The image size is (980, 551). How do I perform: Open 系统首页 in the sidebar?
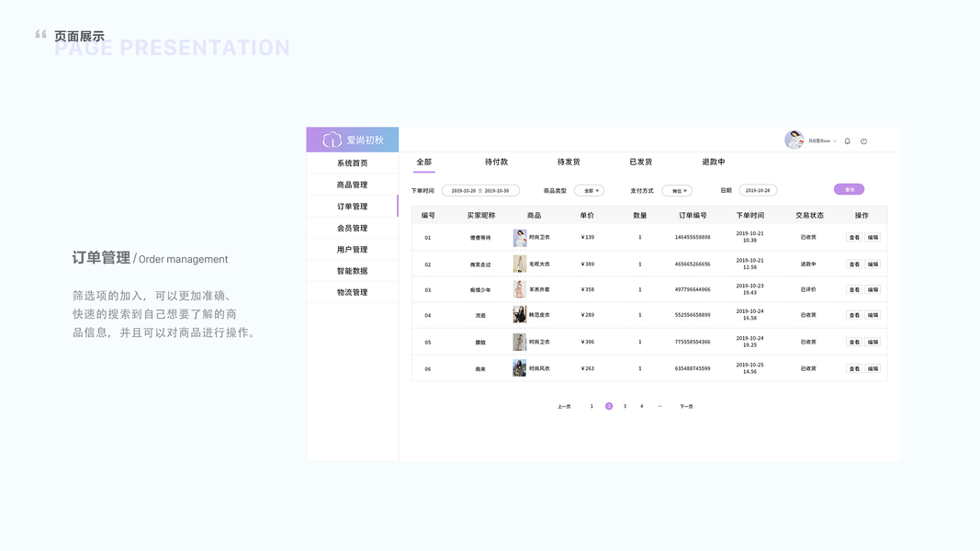tap(353, 163)
